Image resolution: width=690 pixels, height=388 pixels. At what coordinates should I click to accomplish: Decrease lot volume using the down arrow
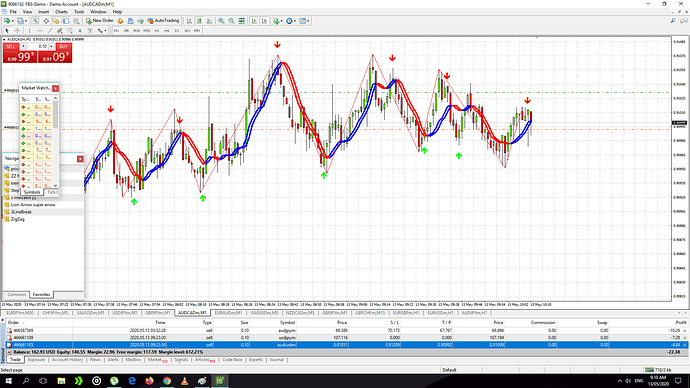(x=23, y=46)
